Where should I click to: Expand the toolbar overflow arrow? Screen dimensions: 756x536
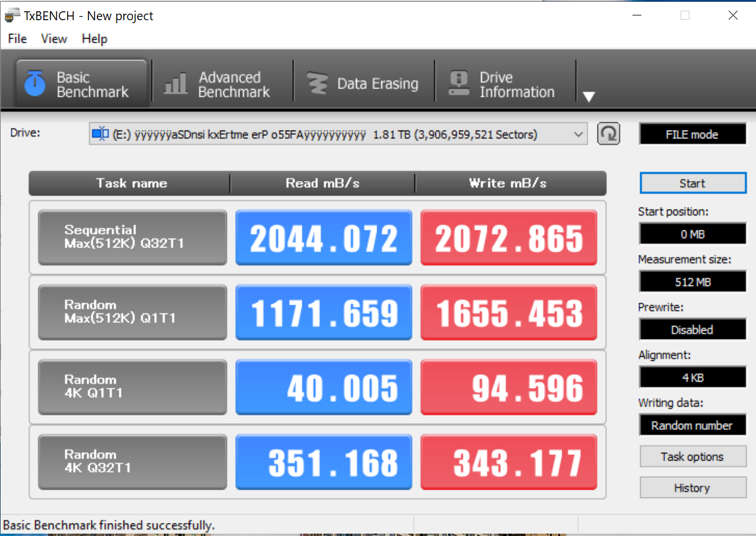click(588, 97)
